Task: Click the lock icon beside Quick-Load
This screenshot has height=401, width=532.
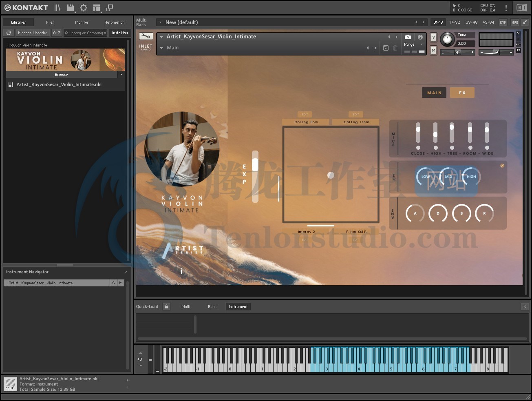Action: point(166,306)
